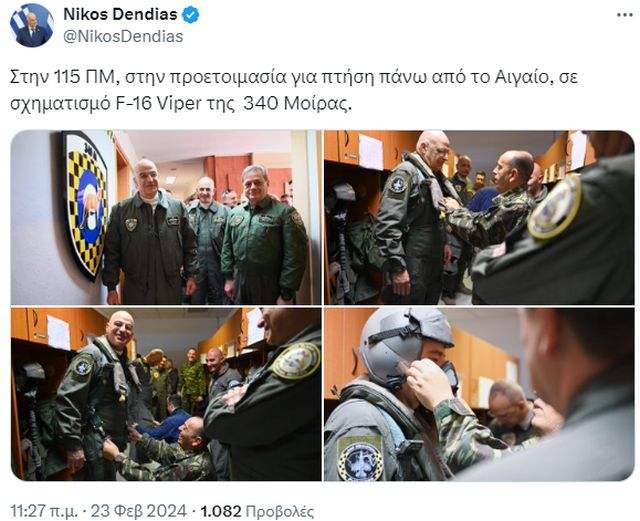640x521 pixels.
Task: Click the Nikos Dendias display name
Action: [x=120, y=15]
